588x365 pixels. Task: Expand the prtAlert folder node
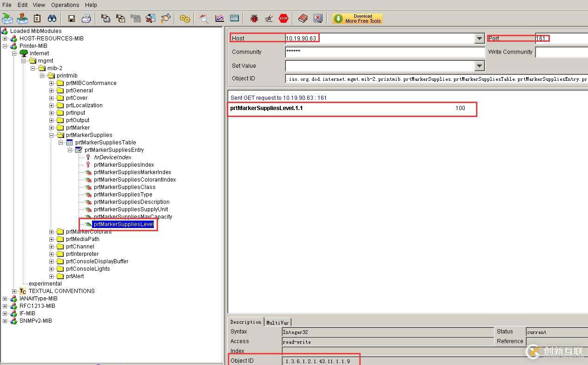52,276
